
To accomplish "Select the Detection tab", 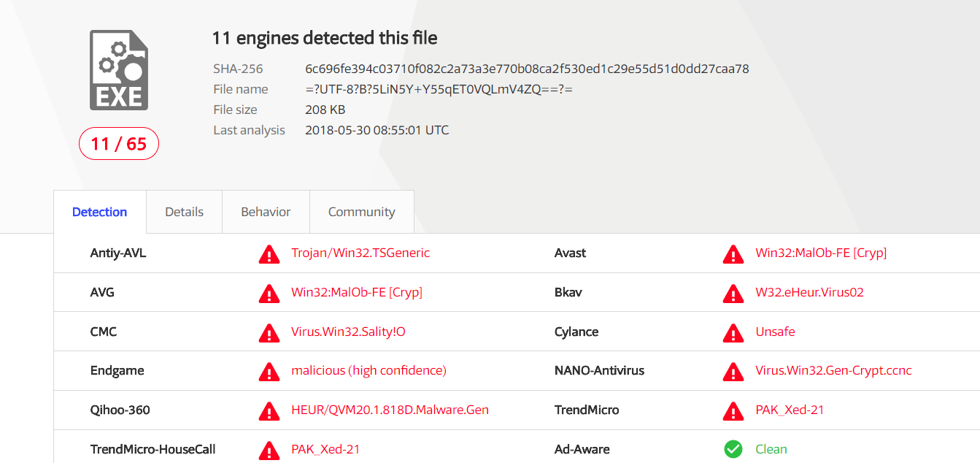I will [x=100, y=212].
